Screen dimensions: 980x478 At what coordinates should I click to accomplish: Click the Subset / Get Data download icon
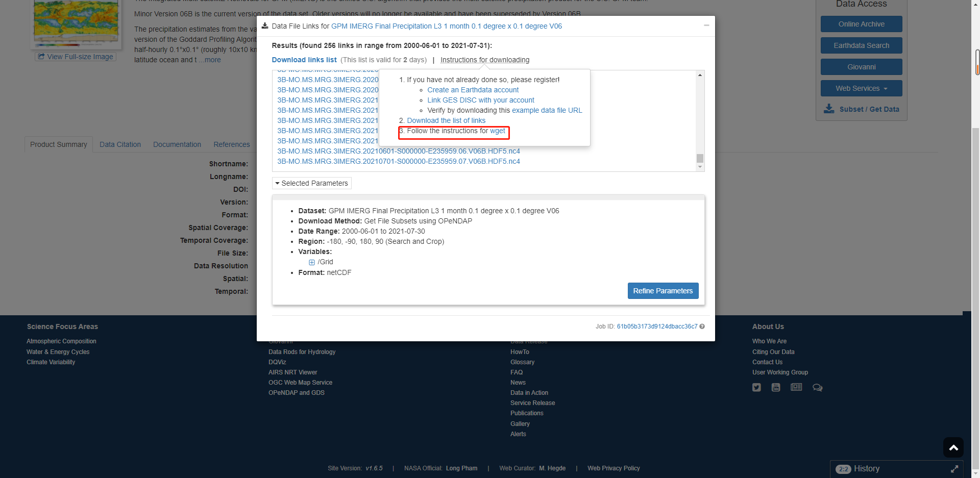click(829, 109)
